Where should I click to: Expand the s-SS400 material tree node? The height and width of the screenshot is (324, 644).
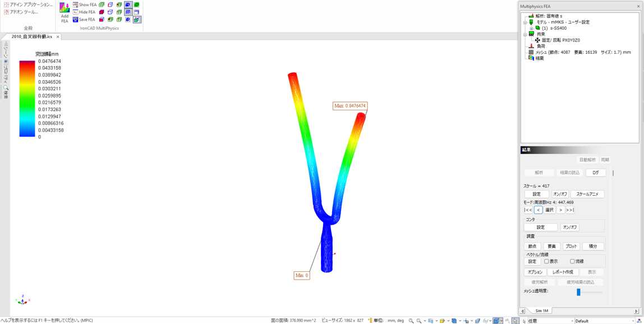[531, 28]
